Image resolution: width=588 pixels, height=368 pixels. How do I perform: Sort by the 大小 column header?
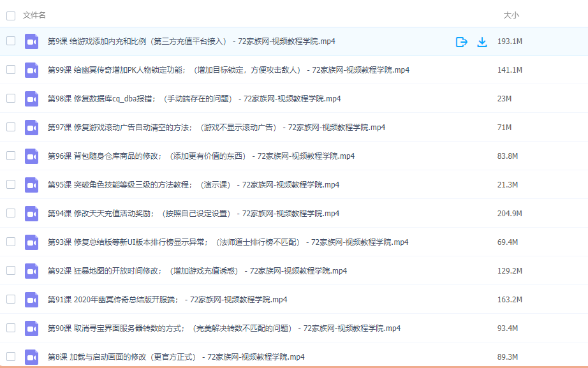tap(511, 15)
